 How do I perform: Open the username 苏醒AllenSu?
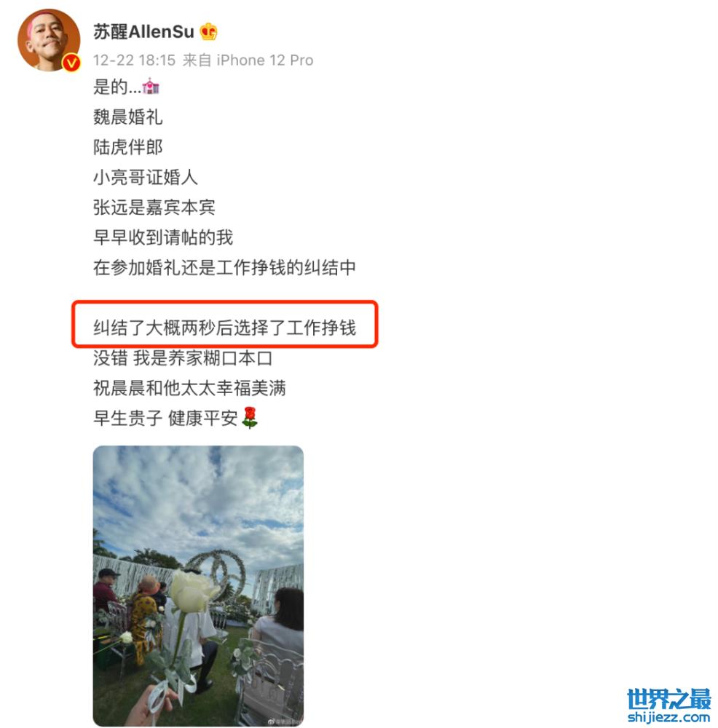tap(143, 31)
